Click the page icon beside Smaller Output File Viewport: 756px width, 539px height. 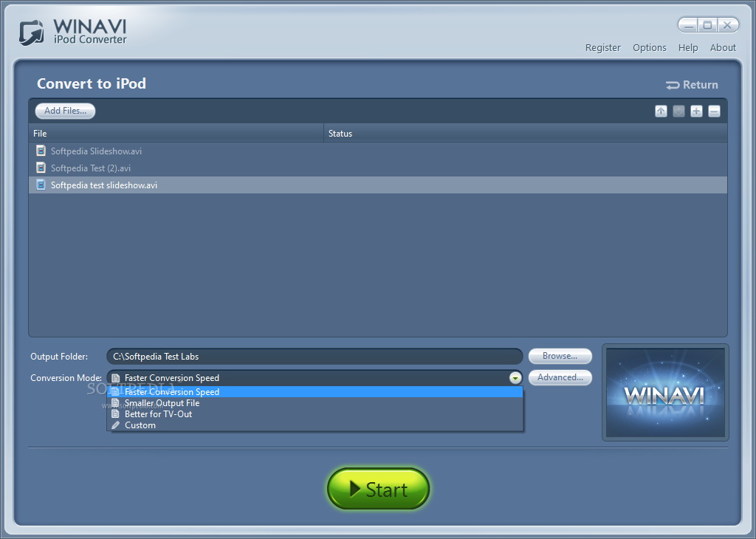click(x=115, y=402)
